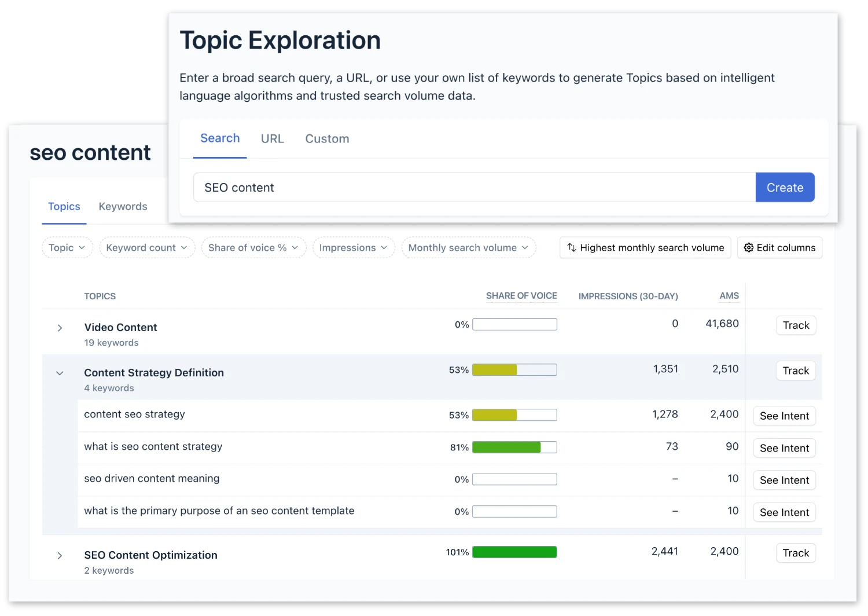Switch to the Keywords tab

coord(123,206)
